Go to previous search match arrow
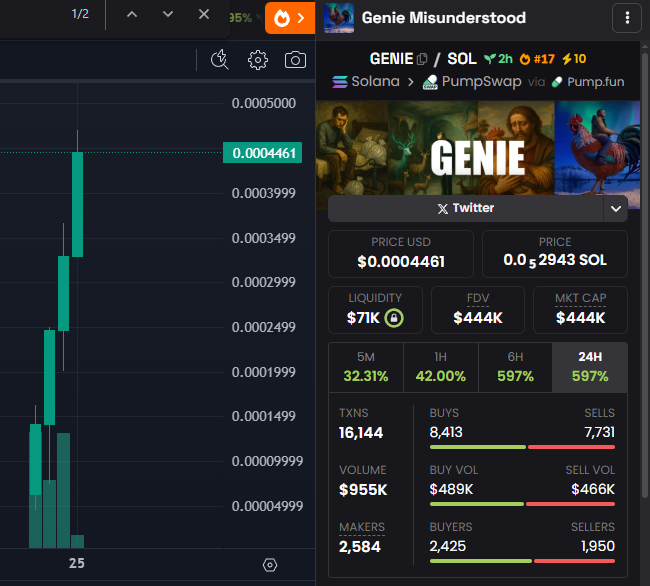This screenshot has width=650, height=586. (132, 15)
